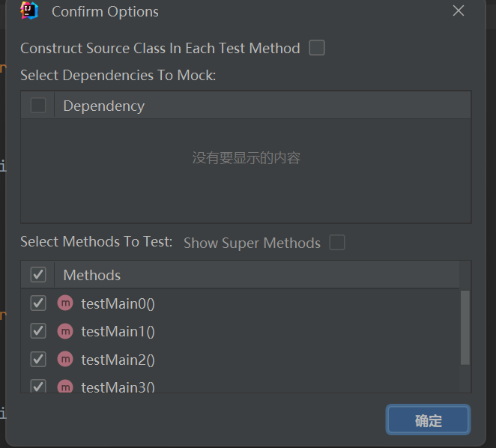Viewport: 496px width, 448px height.
Task: Check the Dependency header select-all checkbox
Action: coord(38,106)
